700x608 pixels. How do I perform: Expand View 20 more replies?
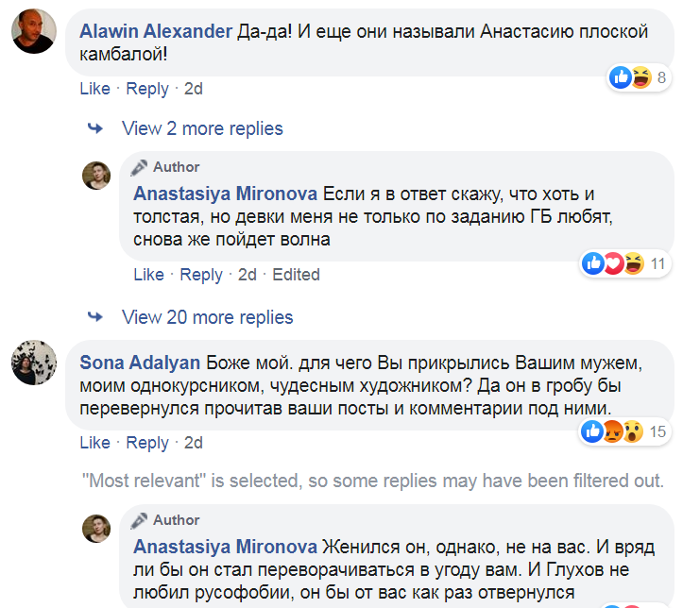[x=207, y=317]
